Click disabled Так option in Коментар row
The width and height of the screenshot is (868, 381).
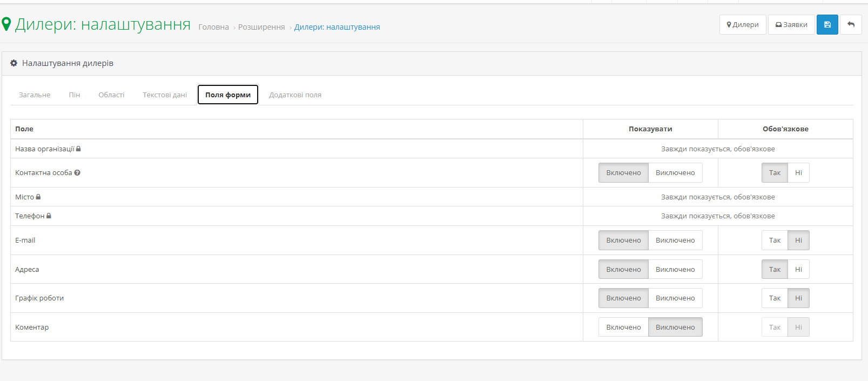[x=775, y=327]
